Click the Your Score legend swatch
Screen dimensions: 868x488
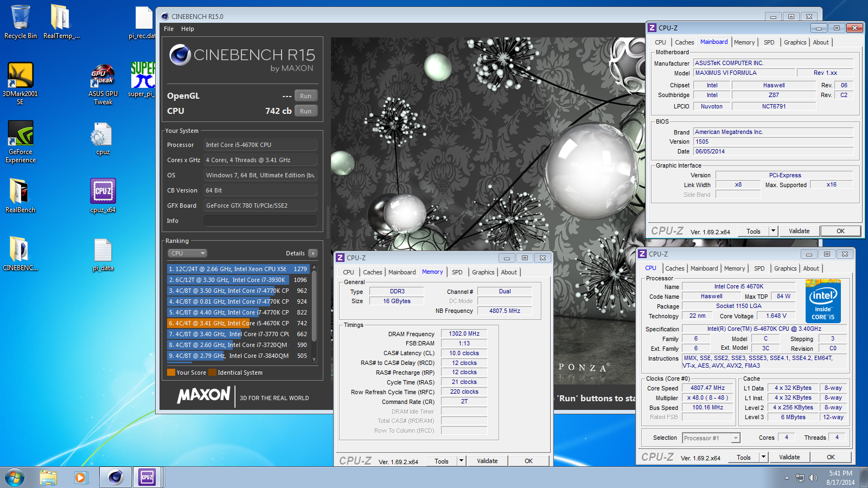[171, 373]
